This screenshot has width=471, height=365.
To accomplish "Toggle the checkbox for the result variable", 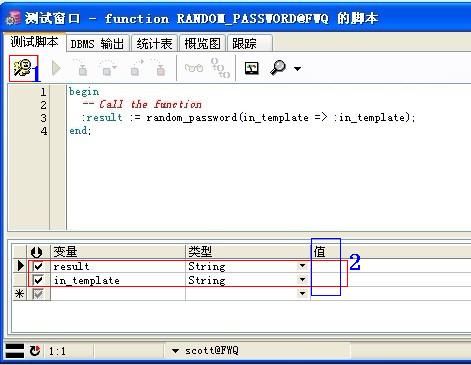I will [x=38, y=266].
